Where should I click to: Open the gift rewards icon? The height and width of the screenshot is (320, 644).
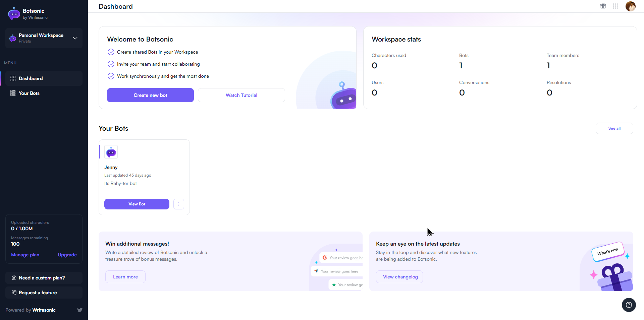603,6
